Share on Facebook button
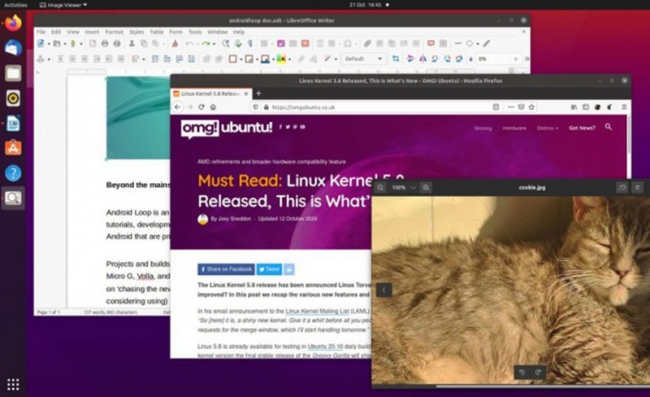 point(226,269)
